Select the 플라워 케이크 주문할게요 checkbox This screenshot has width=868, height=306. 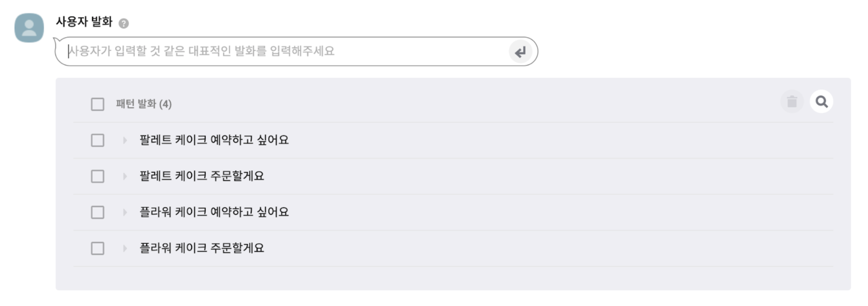97,248
